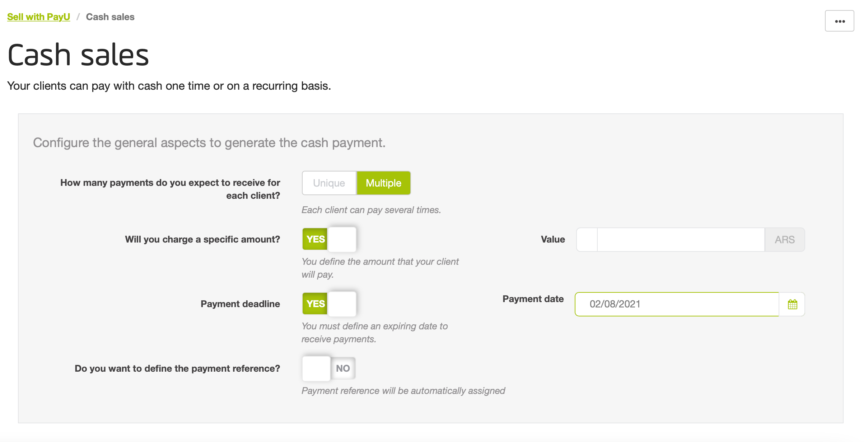Open the calendar date picker icon

click(x=792, y=304)
